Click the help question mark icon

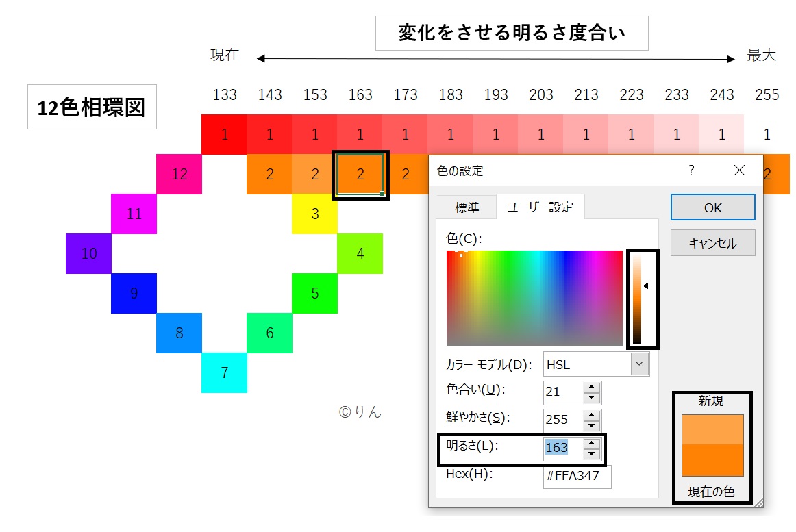[691, 170]
